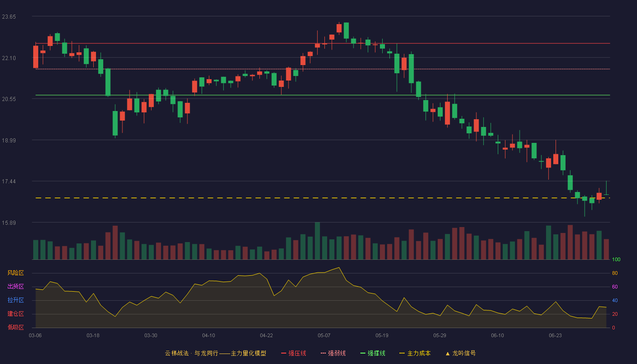
Task: Click the 风险区 zone label
Action: point(15,273)
